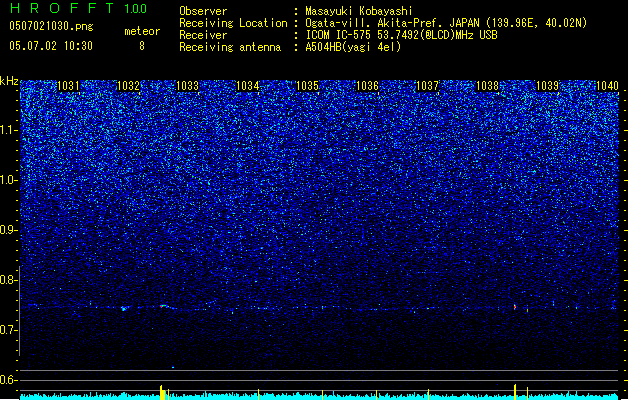This screenshot has height=400, width=629.
Task: Click the yellow meteor marker just after 1035
Action: click(323, 395)
